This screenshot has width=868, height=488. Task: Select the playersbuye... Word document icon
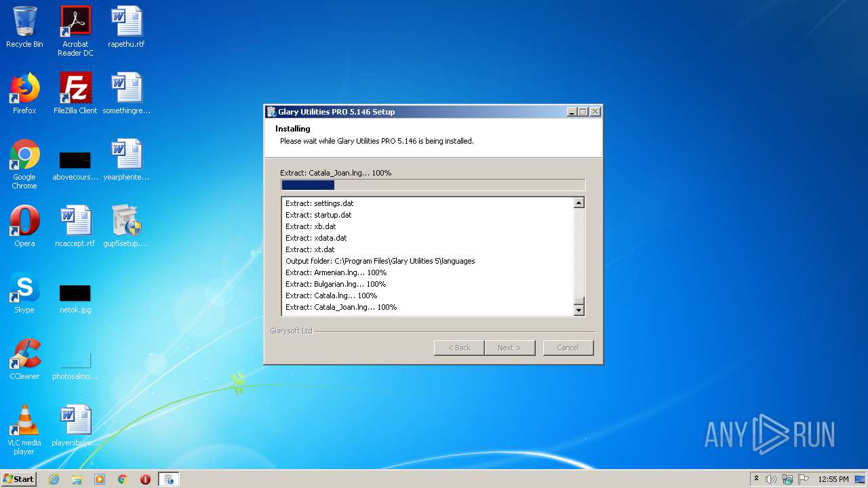point(75,426)
